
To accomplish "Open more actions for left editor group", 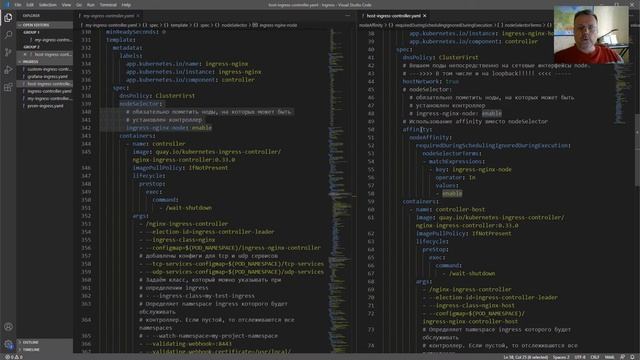I will (x=347, y=16).
